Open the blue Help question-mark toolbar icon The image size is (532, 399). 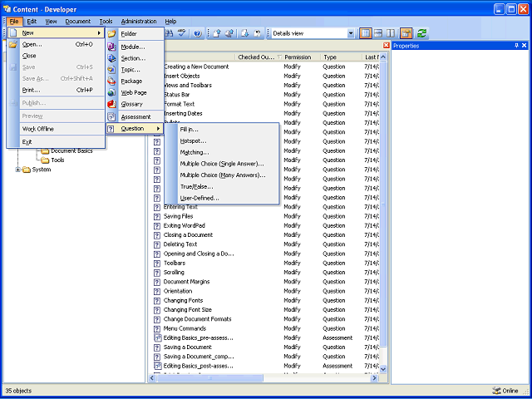tap(198, 33)
